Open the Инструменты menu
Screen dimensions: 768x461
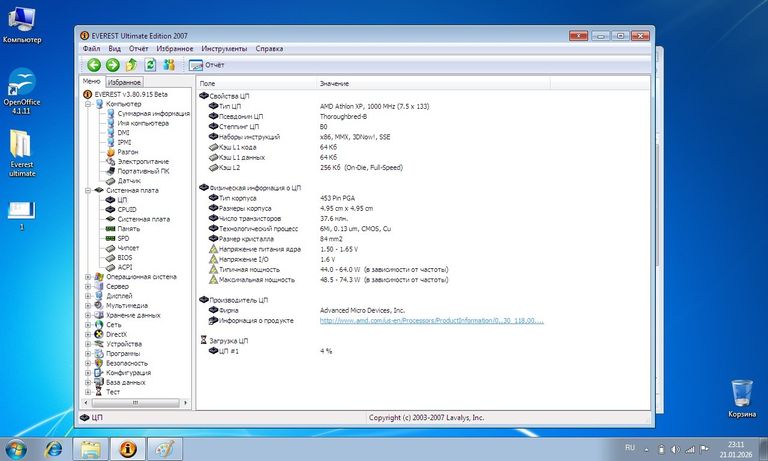[x=224, y=49]
